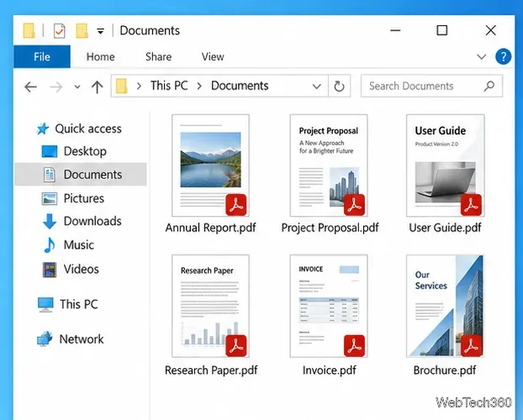Click the folder icon in the address bar
The image size is (523, 420).
[x=122, y=86]
